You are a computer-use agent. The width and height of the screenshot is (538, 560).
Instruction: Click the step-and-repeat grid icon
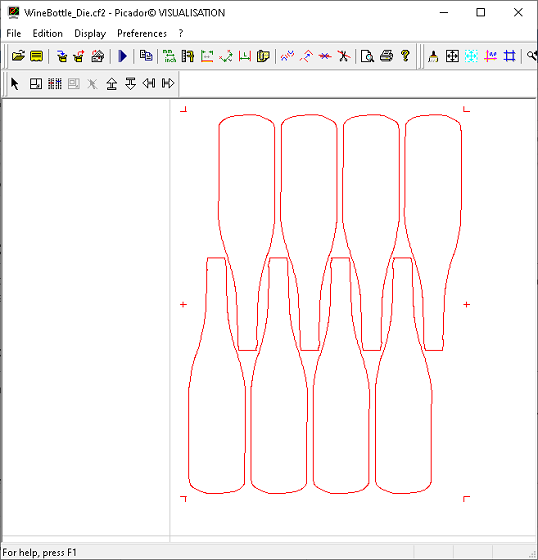(x=55, y=84)
